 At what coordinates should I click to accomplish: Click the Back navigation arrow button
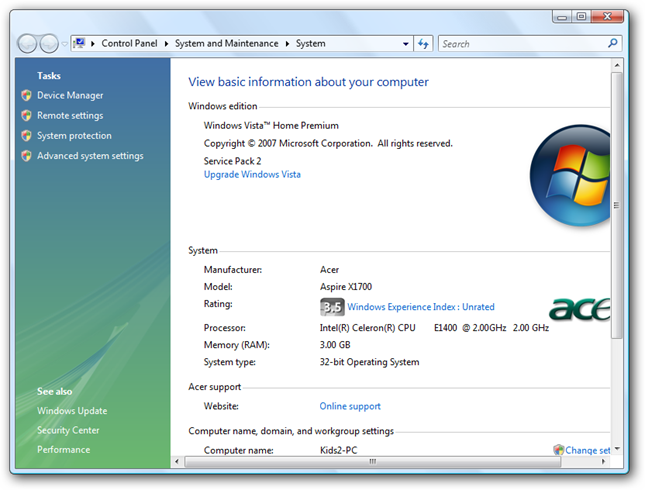[28, 44]
